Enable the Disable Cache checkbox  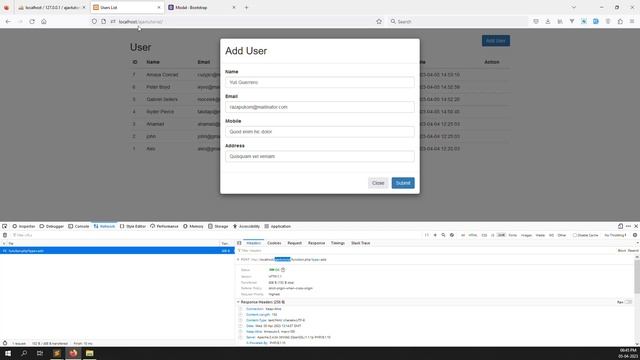point(575,235)
